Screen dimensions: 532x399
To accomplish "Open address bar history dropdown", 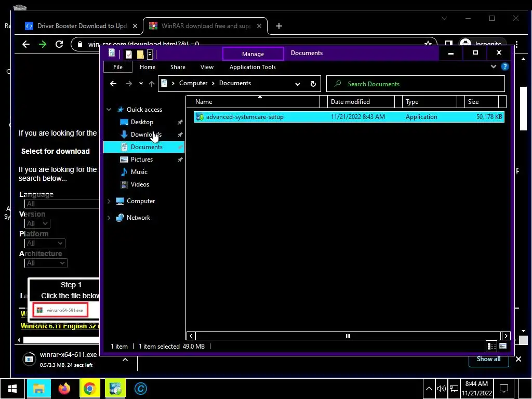I will [x=298, y=84].
